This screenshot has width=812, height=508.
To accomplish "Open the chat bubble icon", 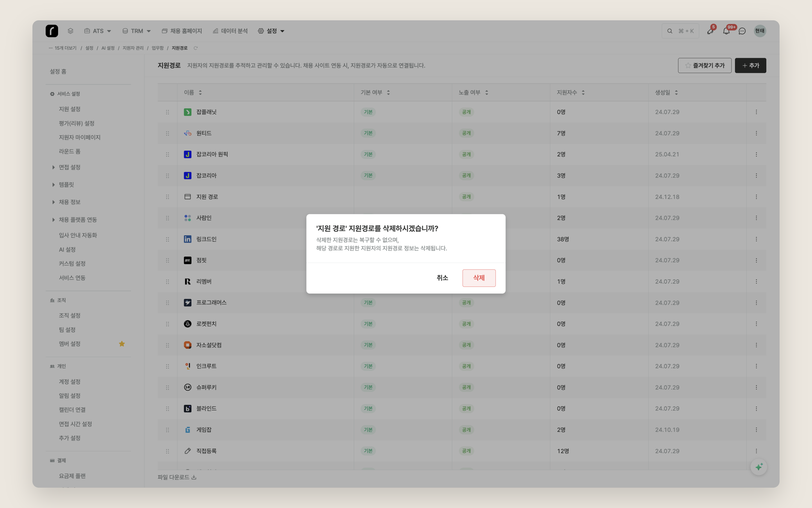I will click(x=742, y=31).
